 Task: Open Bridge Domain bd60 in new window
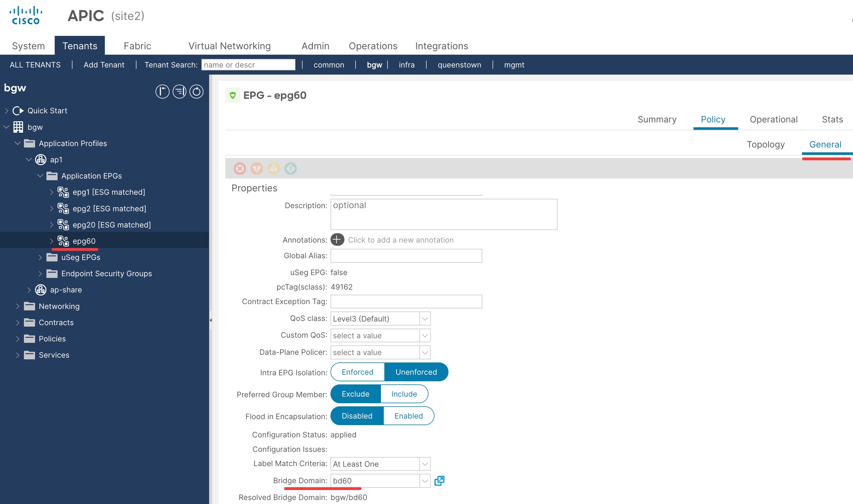coord(440,481)
